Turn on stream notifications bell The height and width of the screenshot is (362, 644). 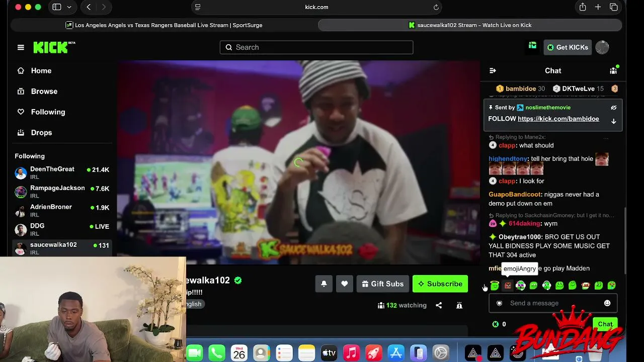point(324,284)
